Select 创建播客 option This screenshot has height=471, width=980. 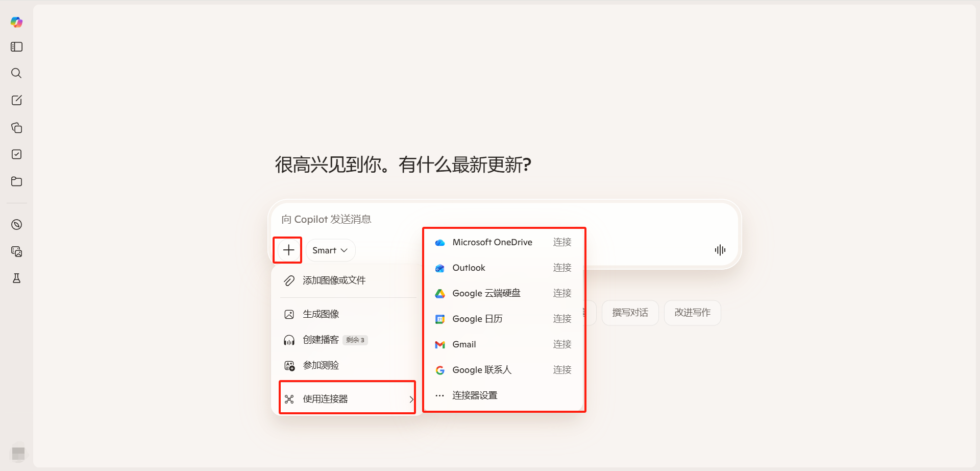pyautogui.click(x=321, y=340)
